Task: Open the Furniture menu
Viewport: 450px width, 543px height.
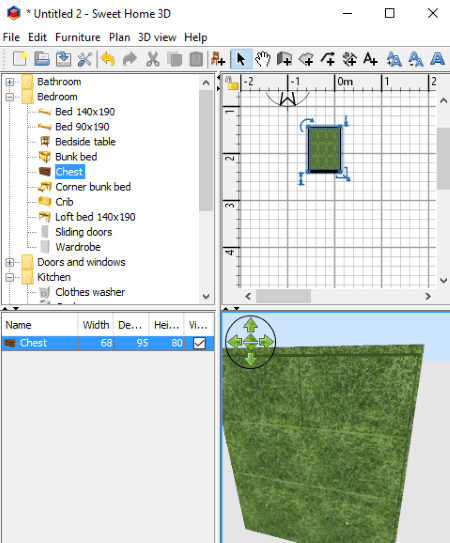Action: click(78, 37)
